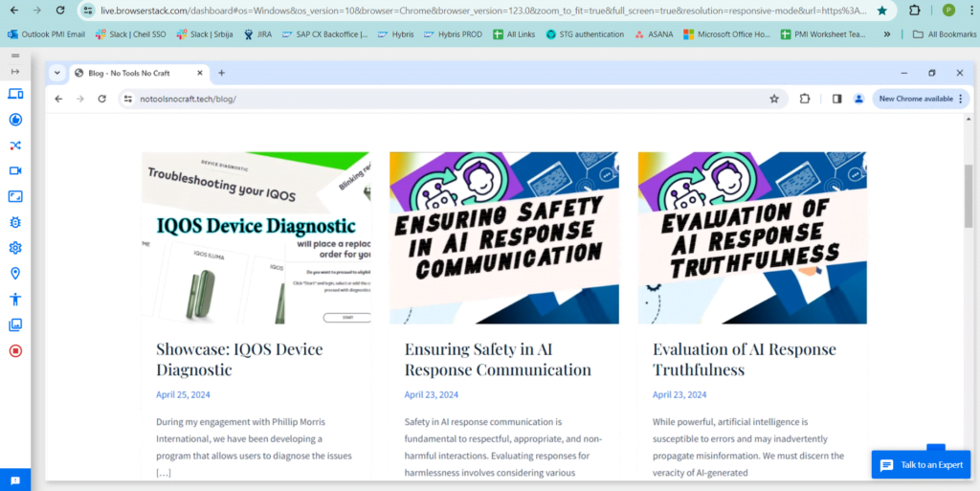The width and height of the screenshot is (980, 491).
Task: Open the inner Chrome side panel icon
Action: tap(836, 99)
